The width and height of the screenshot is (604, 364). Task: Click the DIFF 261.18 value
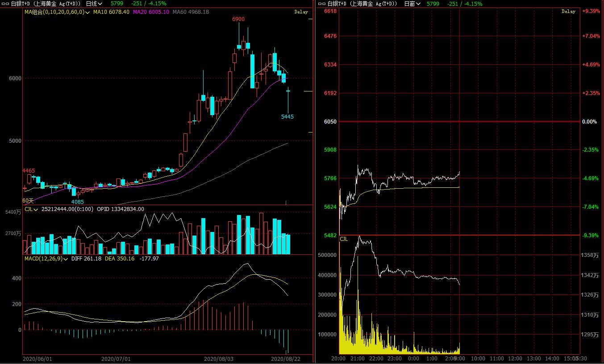[x=87, y=259]
